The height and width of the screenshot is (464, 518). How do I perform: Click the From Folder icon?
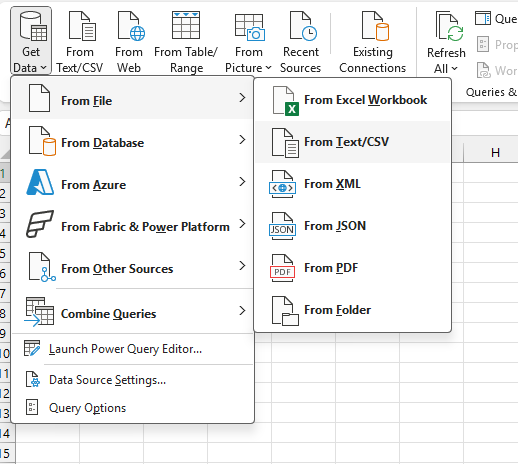(x=285, y=311)
